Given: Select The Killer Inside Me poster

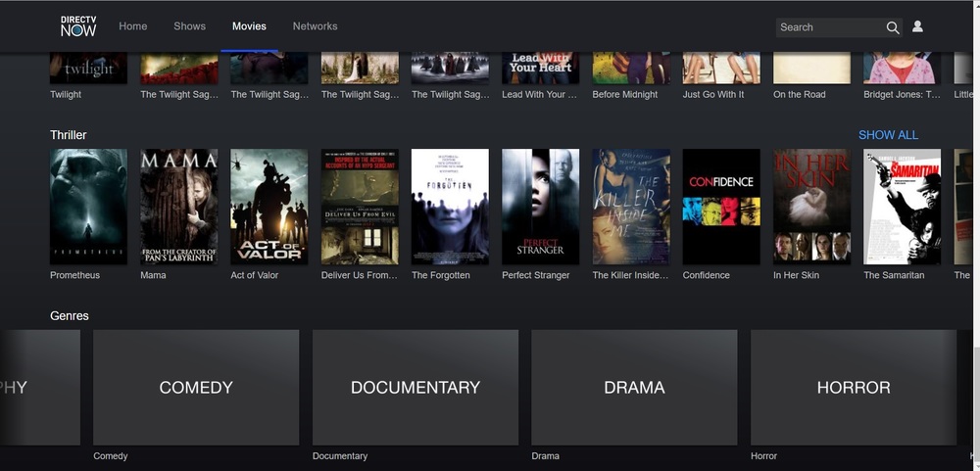Looking at the screenshot, I should pyautogui.click(x=631, y=207).
